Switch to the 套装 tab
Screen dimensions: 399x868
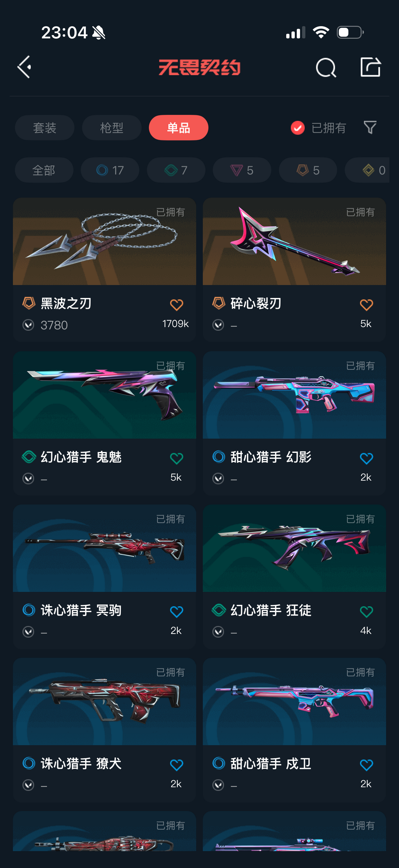point(45,128)
